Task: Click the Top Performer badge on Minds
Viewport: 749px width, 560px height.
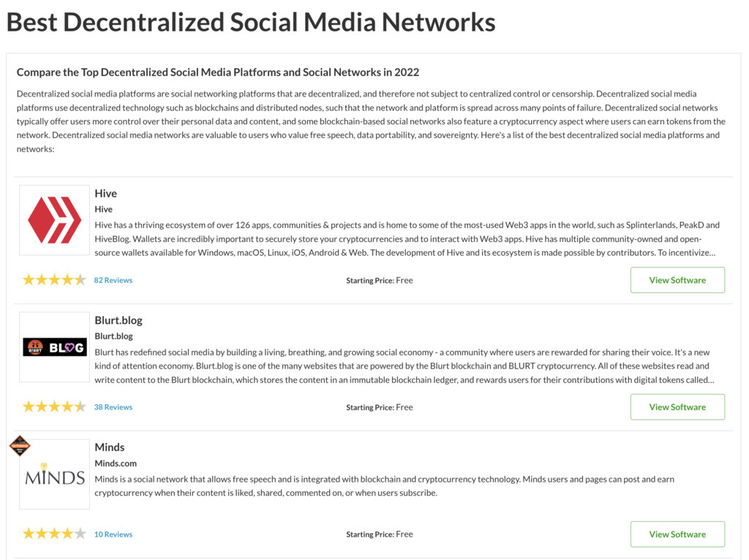Action: pos(20,446)
